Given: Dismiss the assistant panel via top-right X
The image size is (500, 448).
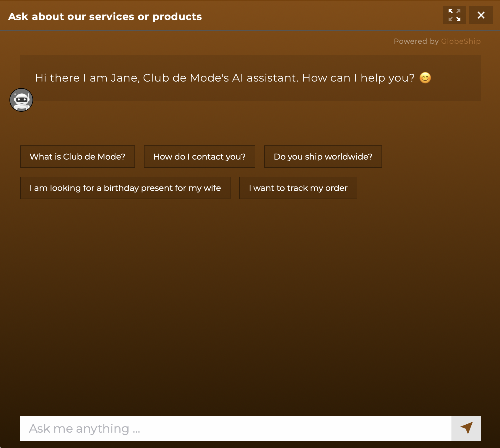Looking at the screenshot, I should [x=481, y=15].
